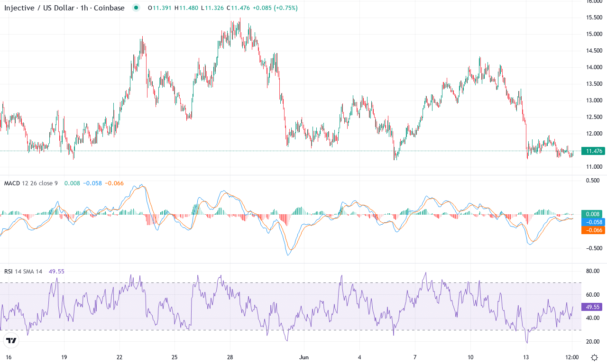Click the 15.500 price axis label
The height and width of the screenshot is (364, 607).
tap(594, 18)
